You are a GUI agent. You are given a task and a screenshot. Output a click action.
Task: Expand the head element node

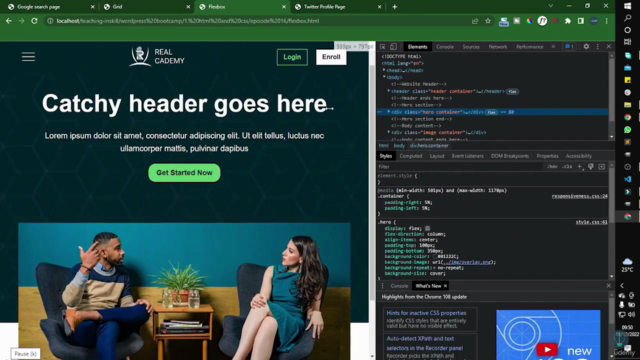tap(384, 70)
